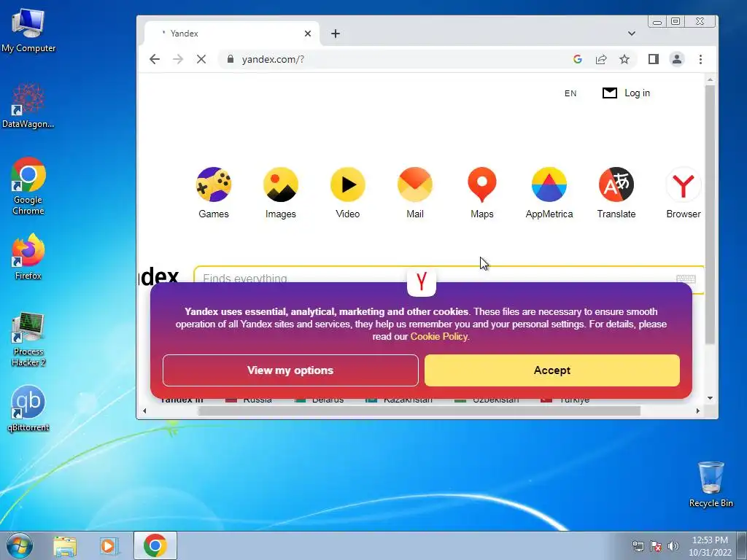Share this page via share icon

601,59
